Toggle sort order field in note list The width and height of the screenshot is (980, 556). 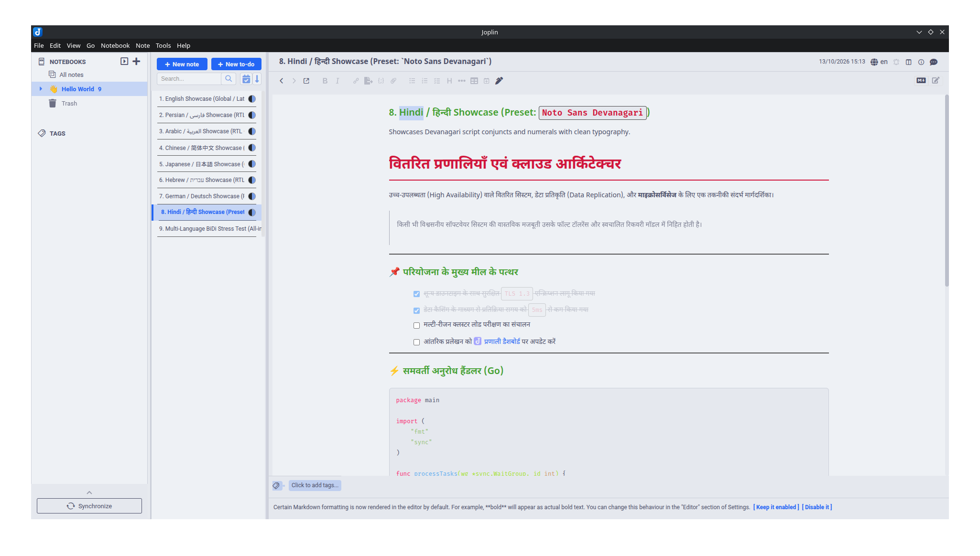[246, 79]
